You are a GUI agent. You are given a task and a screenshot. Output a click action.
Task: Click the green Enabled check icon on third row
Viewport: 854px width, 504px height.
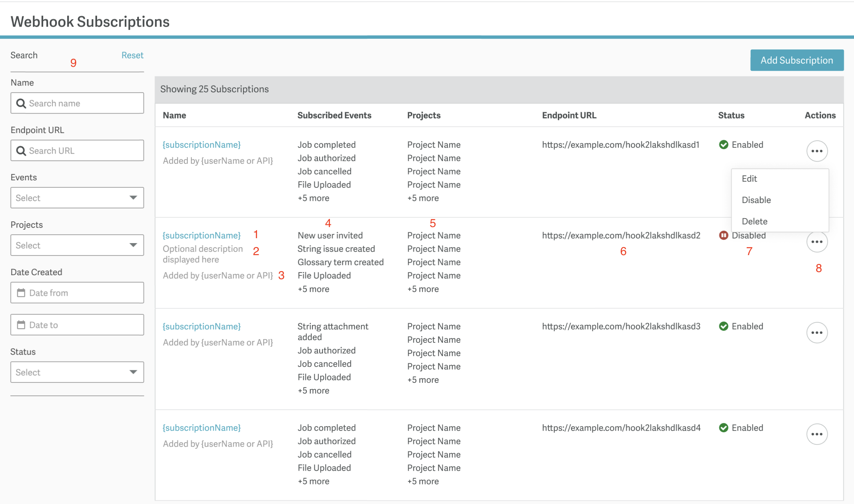pyautogui.click(x=723, y=326)
